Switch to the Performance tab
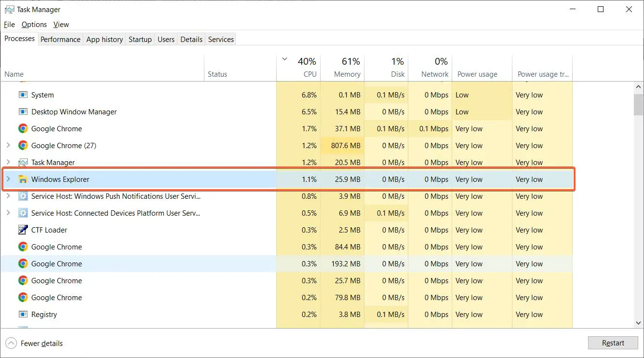 tap(60, 40)
